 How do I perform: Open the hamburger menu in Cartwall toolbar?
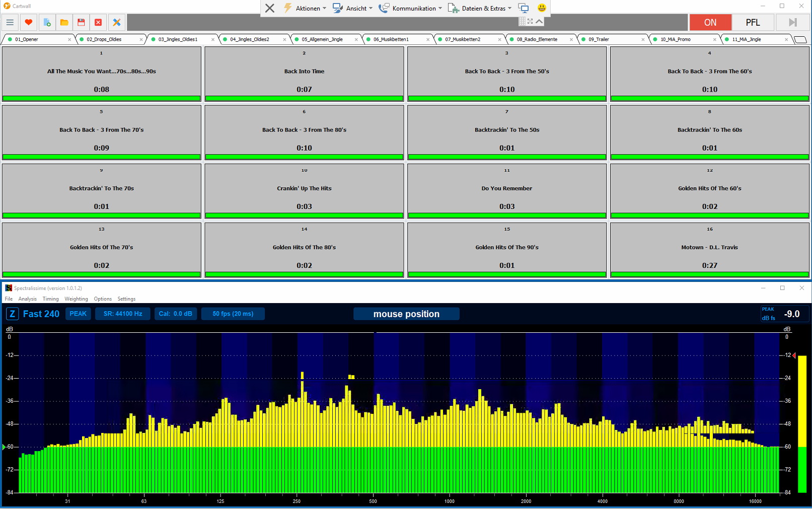(10, 22)
